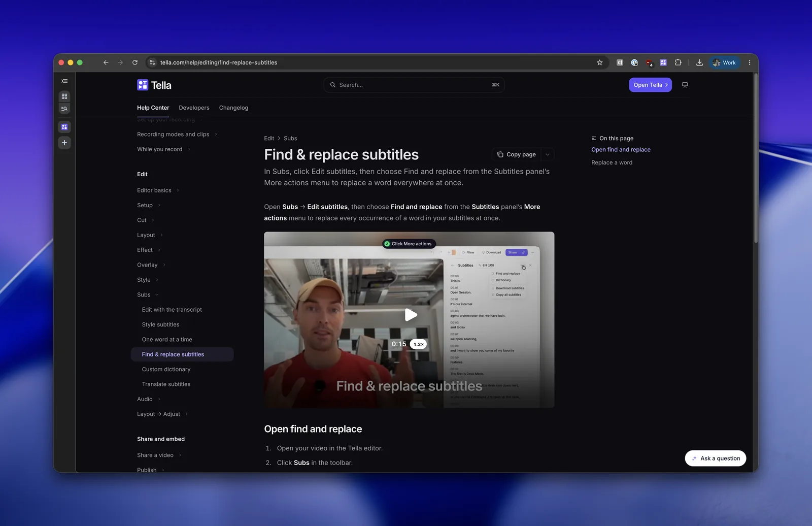812x526 pixels.
Task: Expand While you record section
Action: tap(163, 149)
